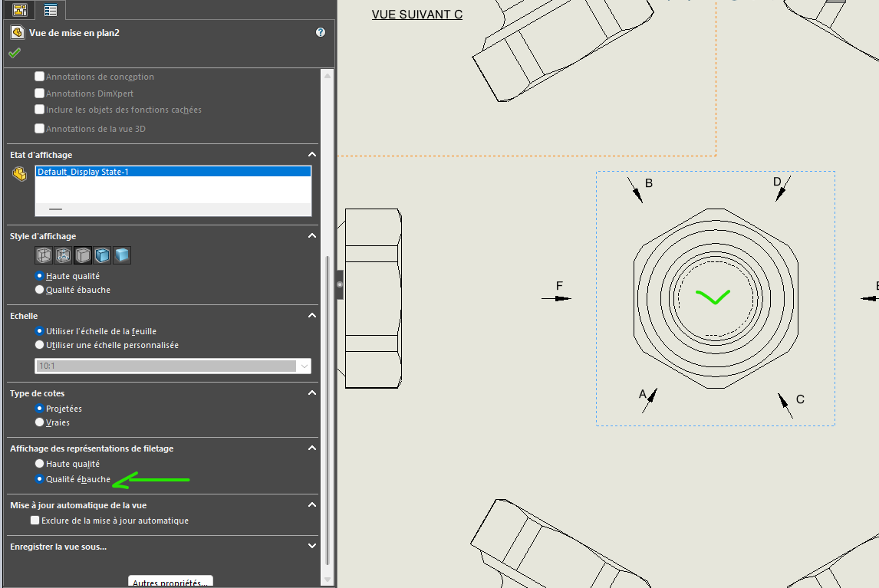
Task: Select Utiliser une échelle personnalisée option
Action: coord(40,345)
